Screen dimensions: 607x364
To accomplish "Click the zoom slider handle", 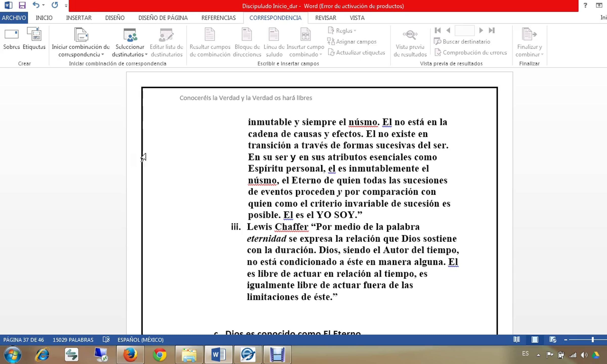I will (592, 339).
